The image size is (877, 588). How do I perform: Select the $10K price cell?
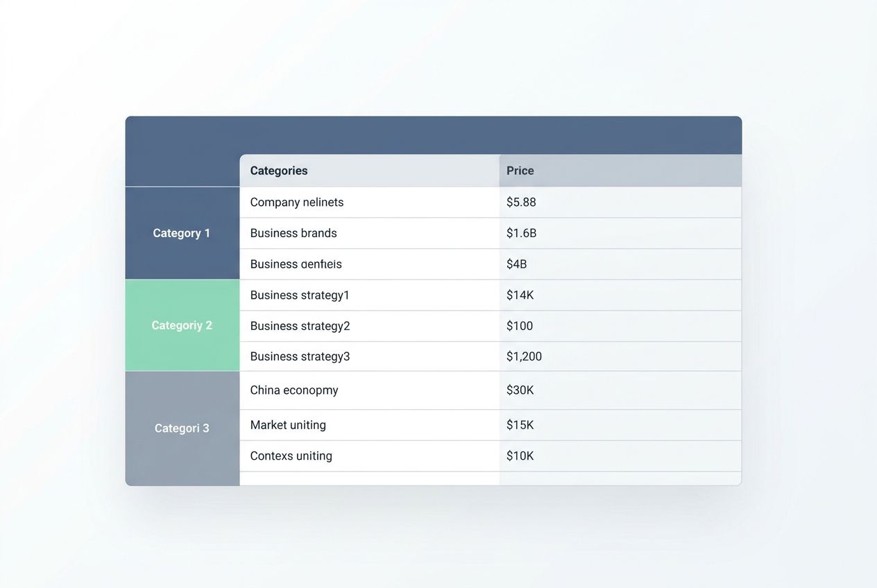point(520,456)
